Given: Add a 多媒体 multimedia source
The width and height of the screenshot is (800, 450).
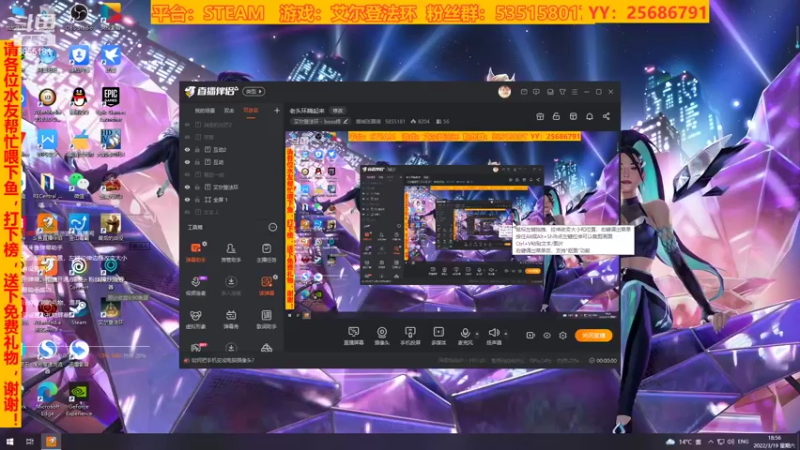Looking at the screenshot, I should point(438,336).
